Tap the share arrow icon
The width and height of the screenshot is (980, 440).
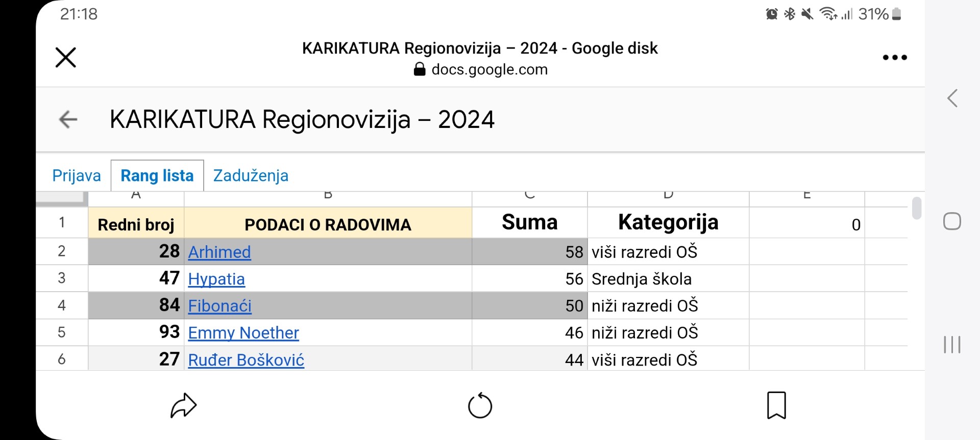click(x=183, y=405)
